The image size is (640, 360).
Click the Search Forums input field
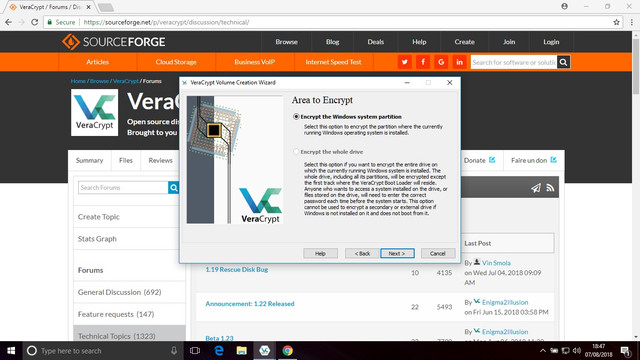(x=123, y=188)
